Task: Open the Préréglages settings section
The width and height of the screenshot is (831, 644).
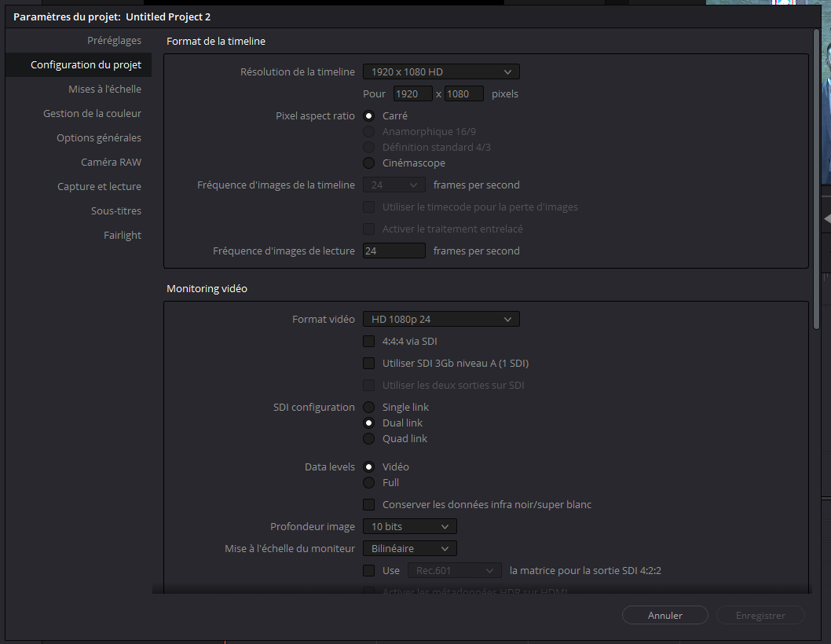Action: (114, 40)
